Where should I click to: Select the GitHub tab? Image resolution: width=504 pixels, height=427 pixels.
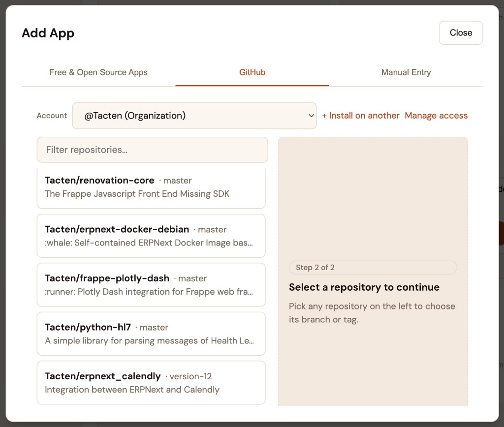252,72
